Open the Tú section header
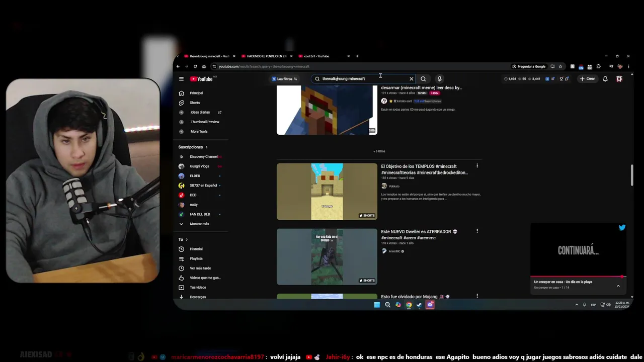644x362 pixels. [183, 240]
